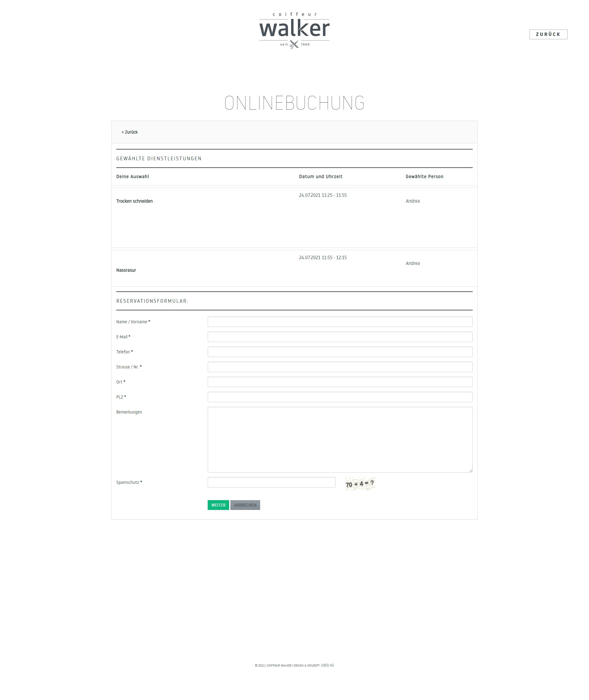Click the ONLINEBUCHUNG page title
Viewport: 589px width, 700px height.
(294, 103)
